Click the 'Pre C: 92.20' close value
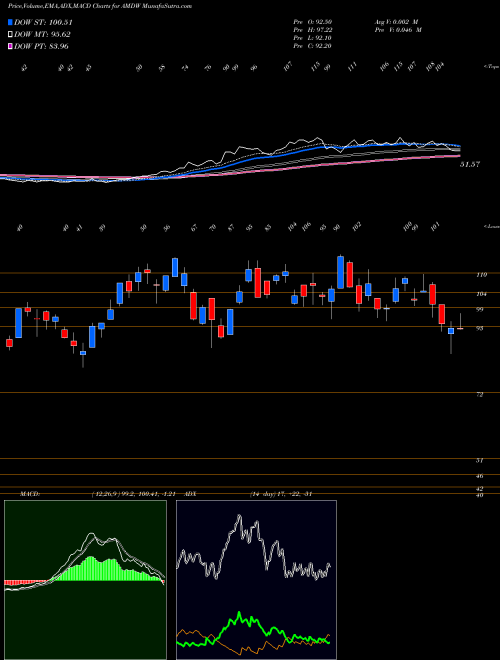 coord(313,46)
